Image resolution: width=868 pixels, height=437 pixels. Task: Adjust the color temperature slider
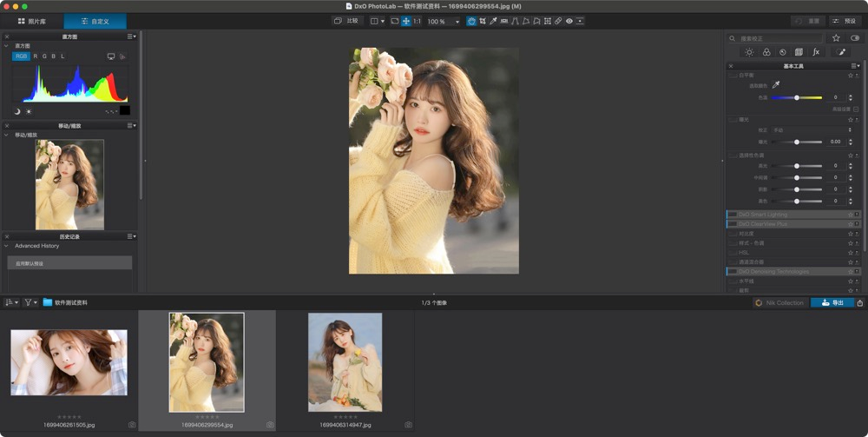point(797,97)
